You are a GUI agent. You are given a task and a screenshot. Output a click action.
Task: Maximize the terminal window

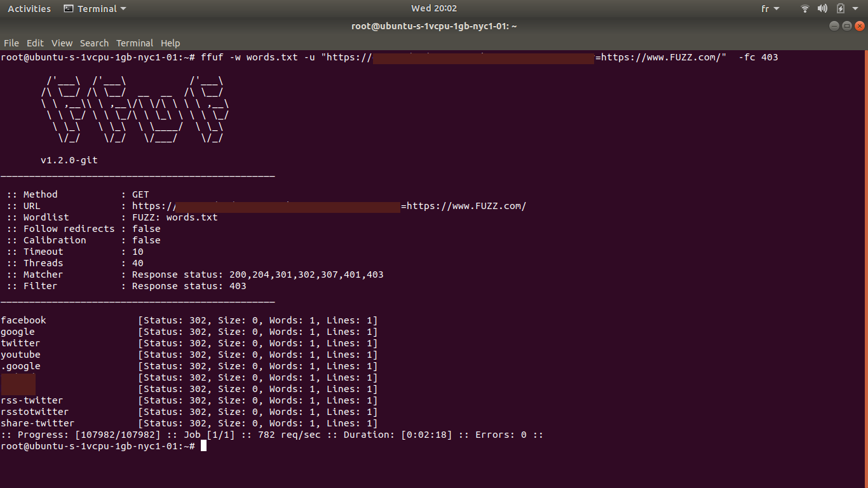pos(847,26)
